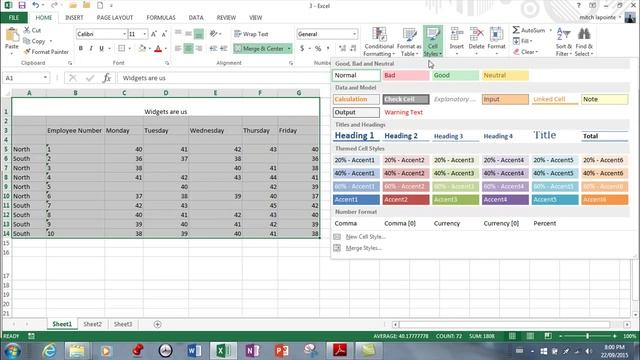Click the Undo arrow icon
Screen dimensions: 640x360
[x=36, y=5]
